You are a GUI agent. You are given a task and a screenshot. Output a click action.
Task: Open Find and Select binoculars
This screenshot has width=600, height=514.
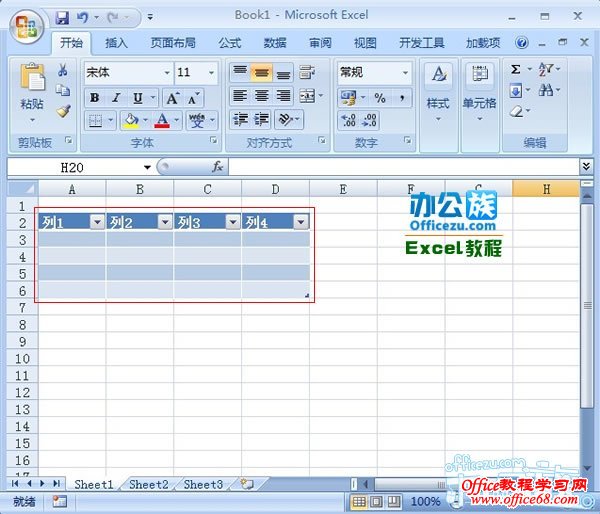point(545,91)
